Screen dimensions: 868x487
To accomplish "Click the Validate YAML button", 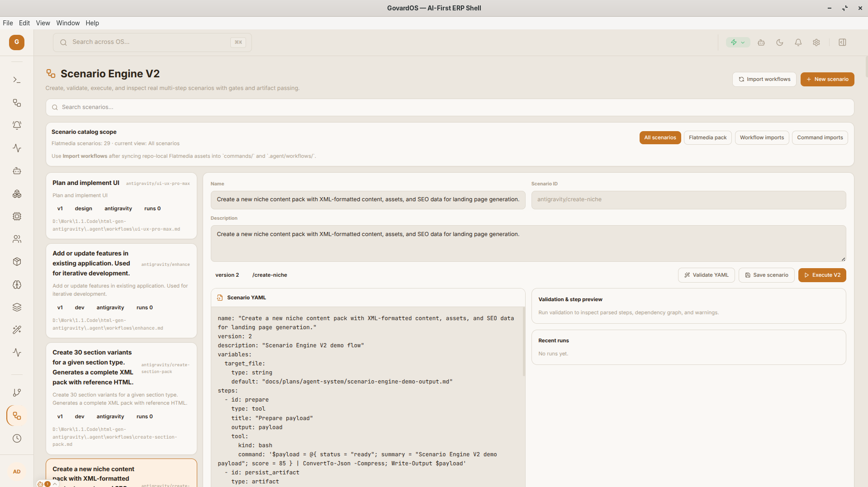I will click(x=706, y=275).
